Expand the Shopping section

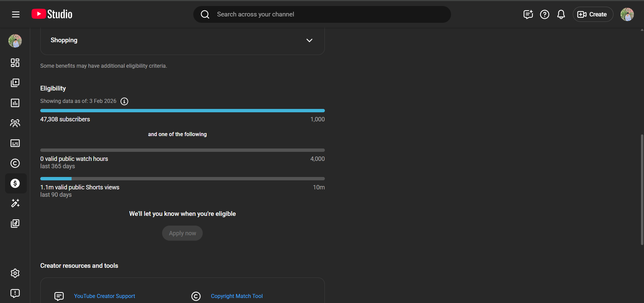[x=309, y=40]
